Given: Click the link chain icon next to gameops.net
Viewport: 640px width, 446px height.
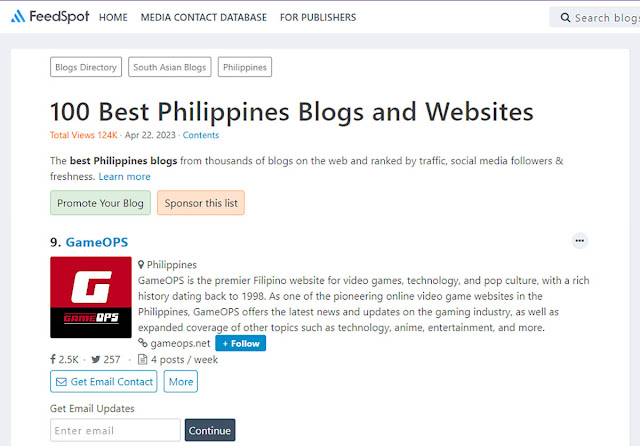Looking at the screenshot, I should [x=142, y=343].
